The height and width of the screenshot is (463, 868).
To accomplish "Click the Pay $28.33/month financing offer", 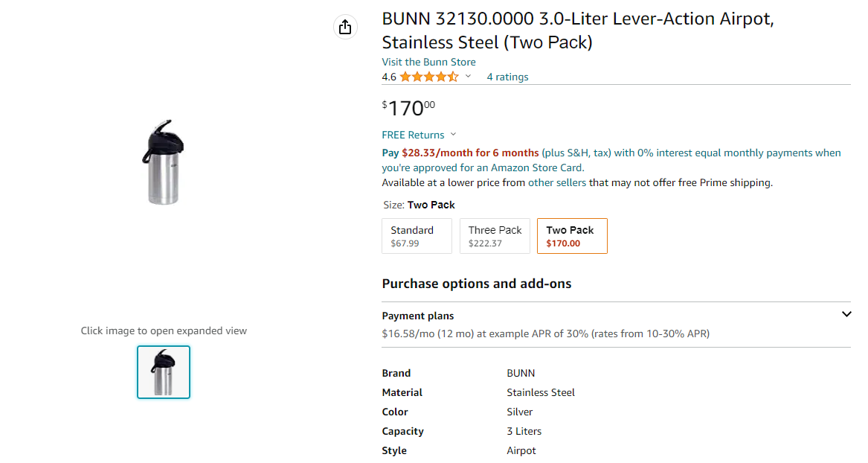I will tap(611, 160).
